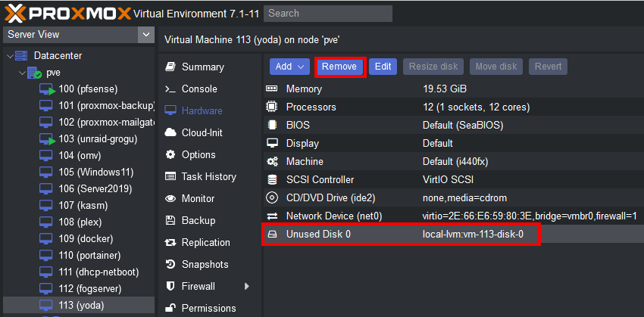Click the Datacenter server icon
Image resolution: width=644 pixels, height=317 pixels.
point(21,55)
